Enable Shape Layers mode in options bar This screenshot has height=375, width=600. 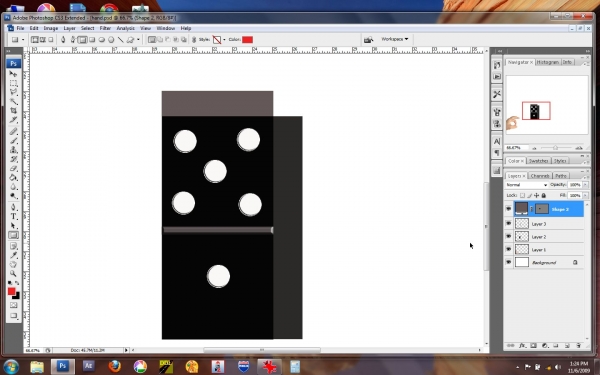34,39
